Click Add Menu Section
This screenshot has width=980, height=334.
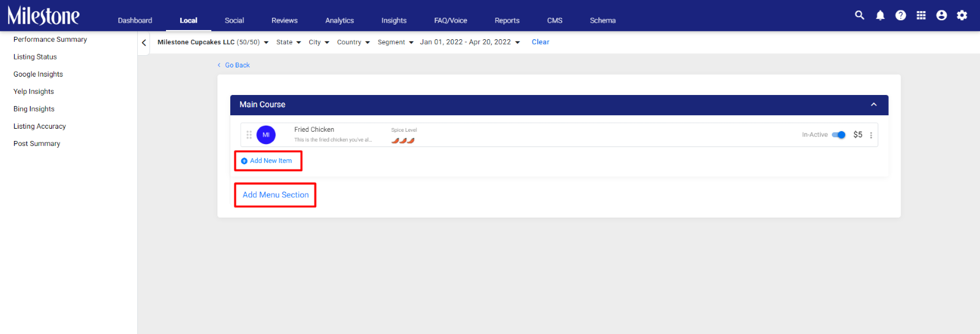point(276,195)
